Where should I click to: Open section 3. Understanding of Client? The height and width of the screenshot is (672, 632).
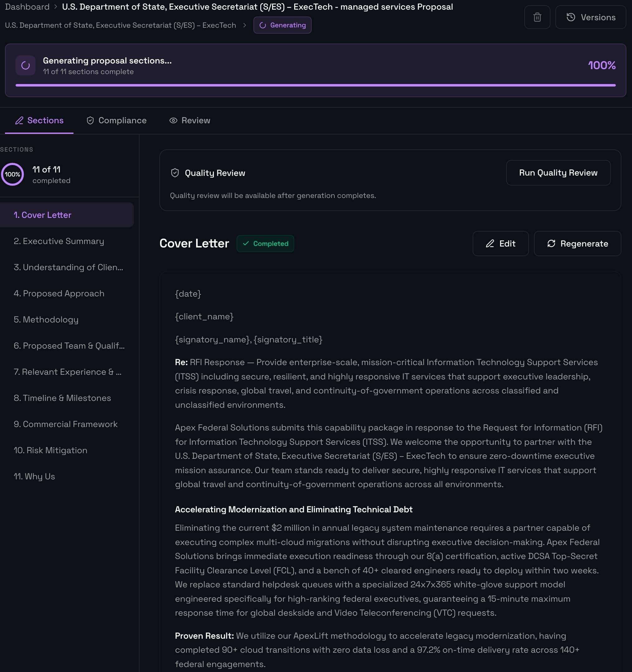(x=67, y=267)
